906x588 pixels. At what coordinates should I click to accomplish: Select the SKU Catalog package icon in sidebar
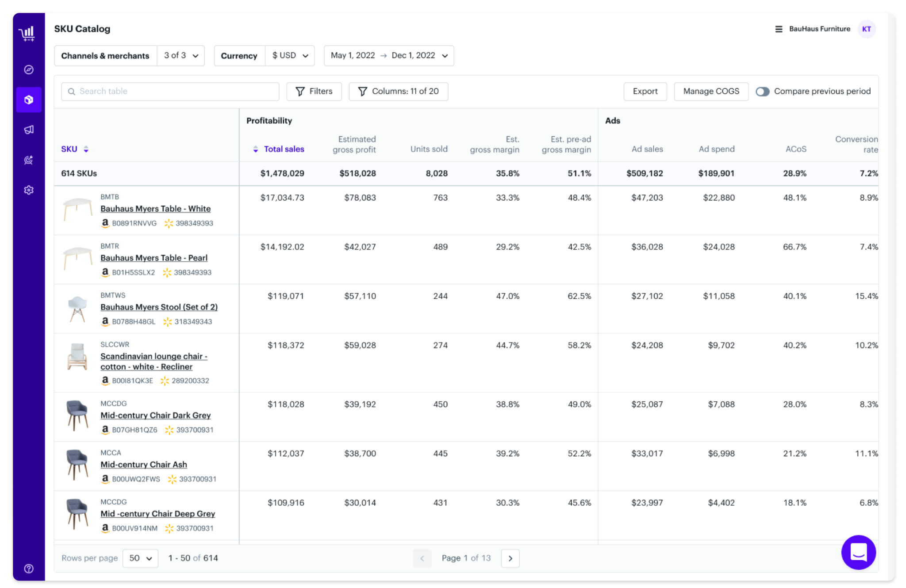point(28,99)
